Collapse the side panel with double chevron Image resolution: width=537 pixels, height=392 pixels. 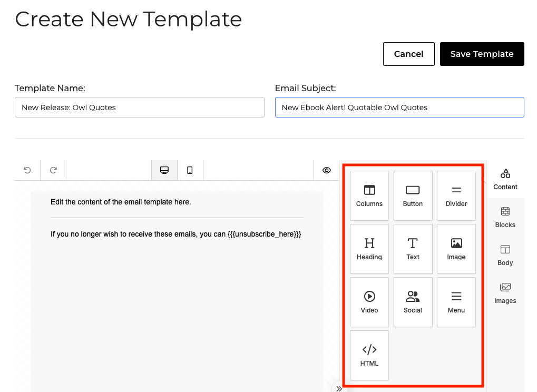click(339, 388)
